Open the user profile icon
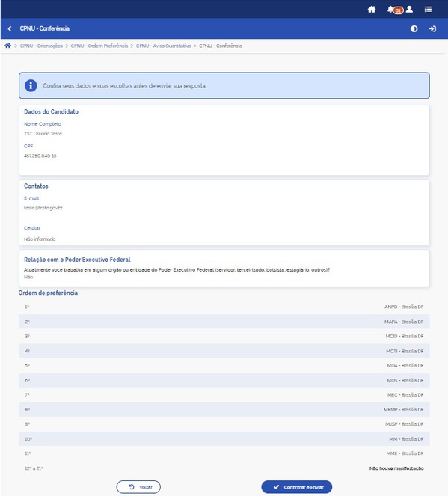This screenshot has width=448, height=496. 409,10
